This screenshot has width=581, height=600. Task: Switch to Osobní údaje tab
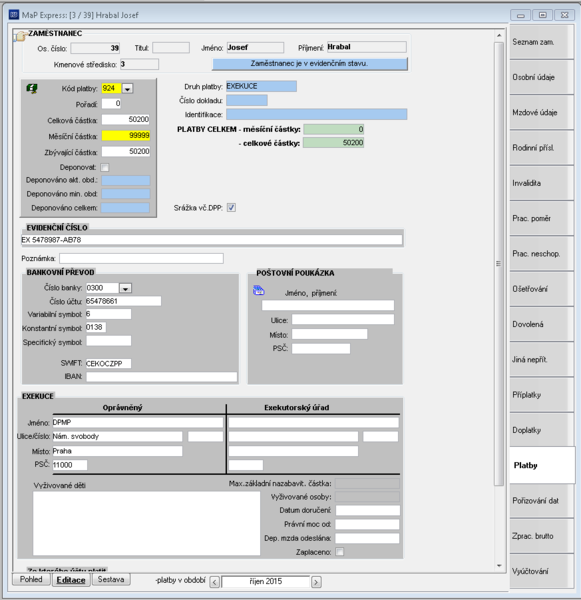pyautogui.click(x=542, y=77)
